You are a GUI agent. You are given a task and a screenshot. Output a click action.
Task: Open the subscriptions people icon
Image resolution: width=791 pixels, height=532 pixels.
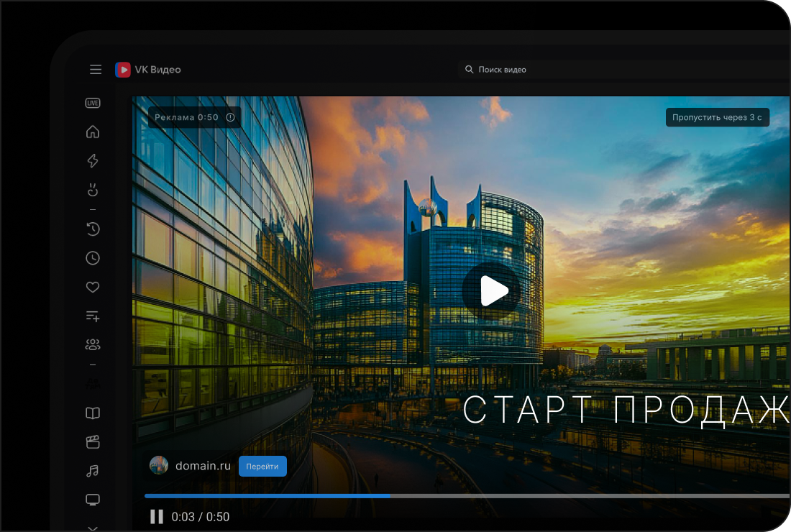click(x=93, y=345)
